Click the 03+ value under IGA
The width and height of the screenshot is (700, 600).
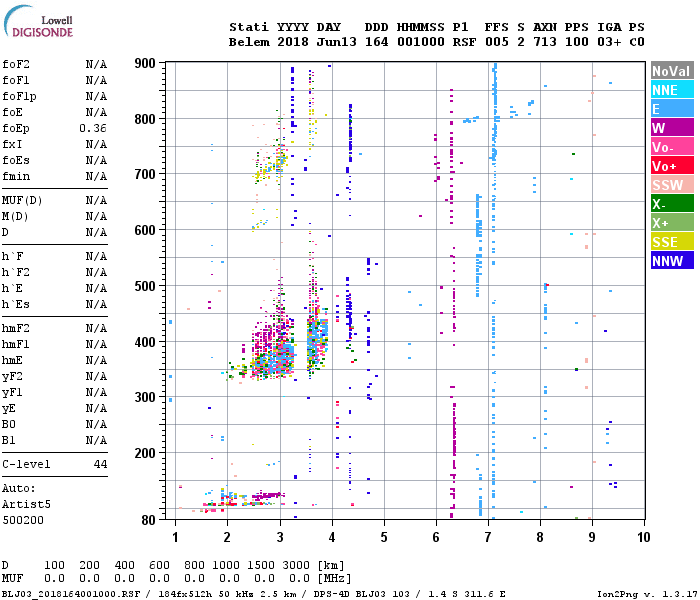(609, 42)
